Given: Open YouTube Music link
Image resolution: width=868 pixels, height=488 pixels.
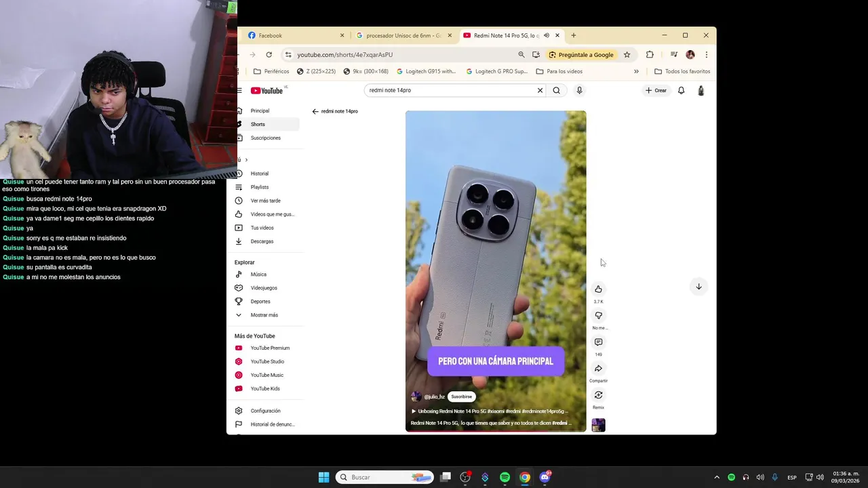Looking at the screenshot, I should [x=267, y=375].
